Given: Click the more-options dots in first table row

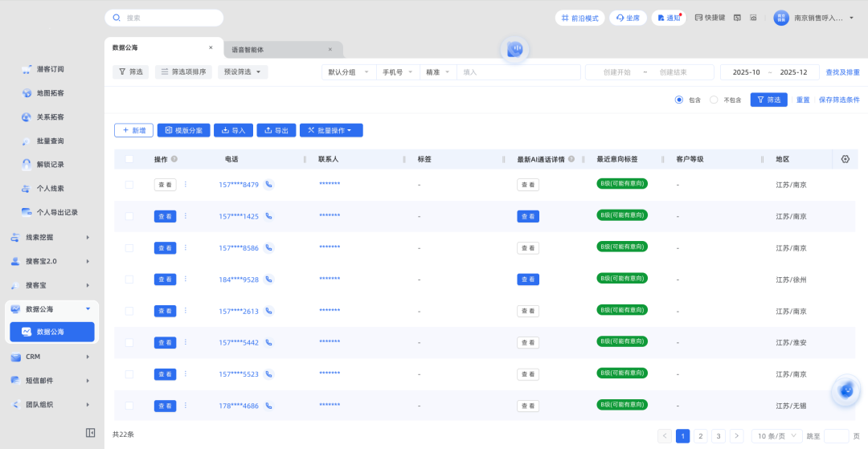Looking at the screenshot, I should pos(186,184).
